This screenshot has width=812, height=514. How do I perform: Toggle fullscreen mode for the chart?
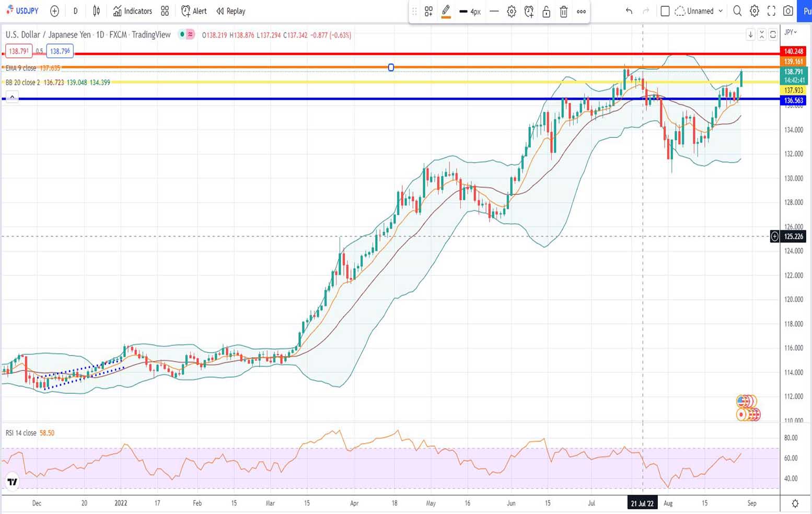[x=771, y=11]
